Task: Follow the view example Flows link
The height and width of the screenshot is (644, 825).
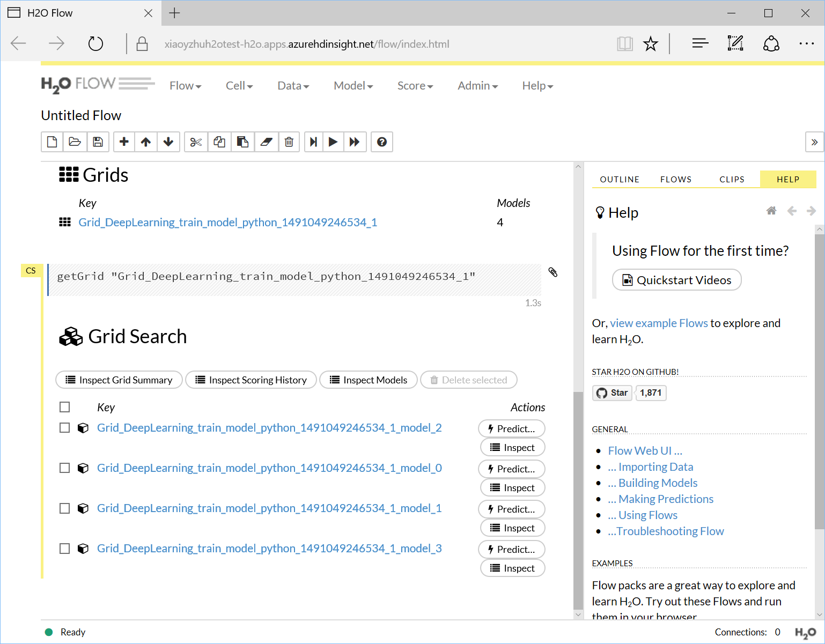Action: coord(659,323)
